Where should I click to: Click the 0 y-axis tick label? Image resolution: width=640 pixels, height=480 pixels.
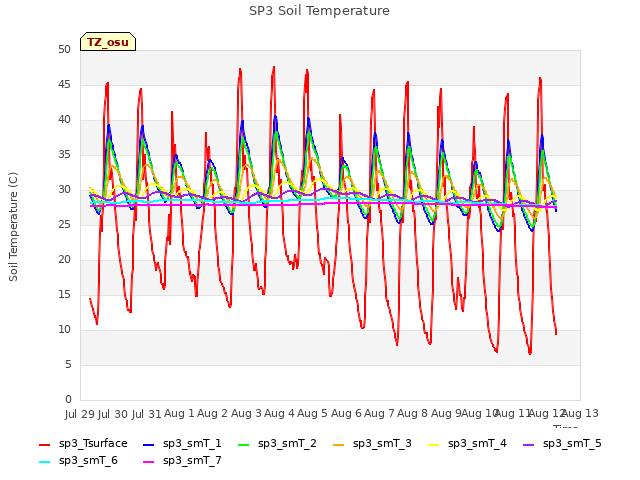point(68,400)
